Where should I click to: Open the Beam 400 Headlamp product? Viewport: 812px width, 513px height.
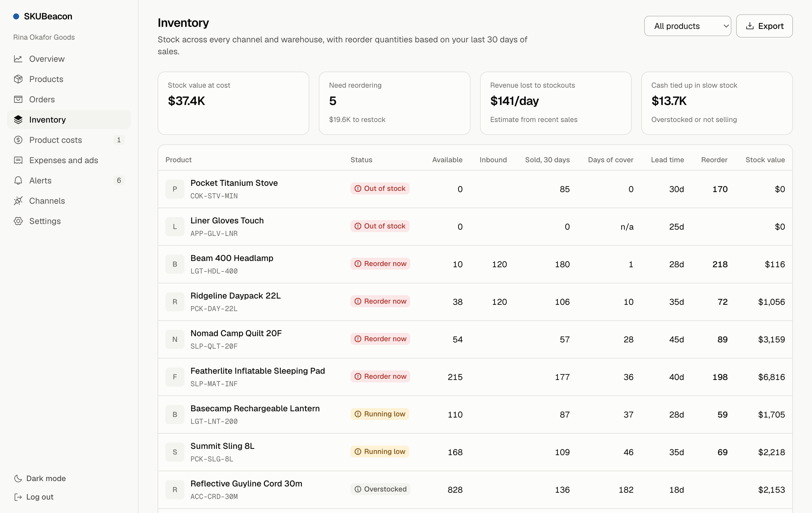[232, 258]
